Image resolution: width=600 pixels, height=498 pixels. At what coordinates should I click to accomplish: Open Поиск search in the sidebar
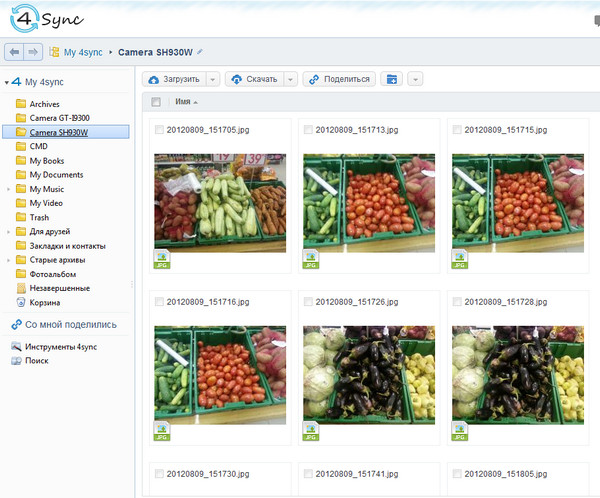[36, 360]
